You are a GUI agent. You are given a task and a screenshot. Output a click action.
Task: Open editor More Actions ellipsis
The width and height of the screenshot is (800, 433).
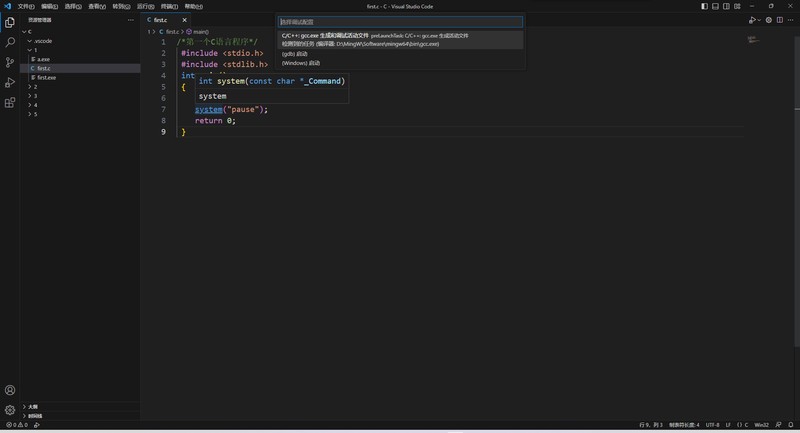click(790, 20)
